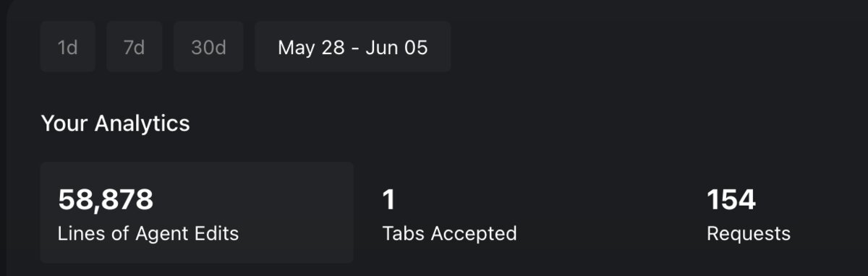Click the word Your in section title
The height and width of the screenshot is (276, 868).
(65, 124)
